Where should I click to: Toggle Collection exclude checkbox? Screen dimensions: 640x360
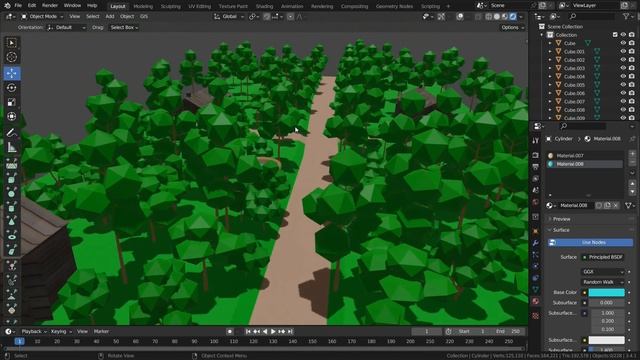[615, 35]
